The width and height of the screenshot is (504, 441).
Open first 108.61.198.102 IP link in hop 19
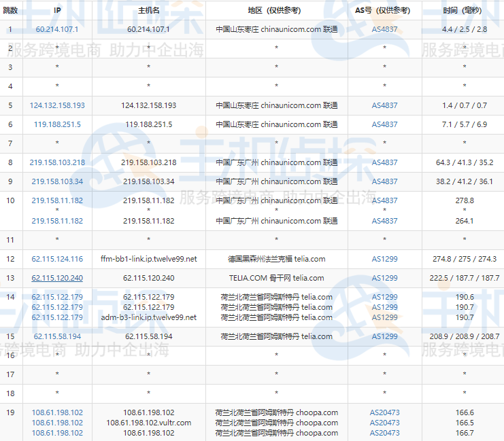[57, 412]
